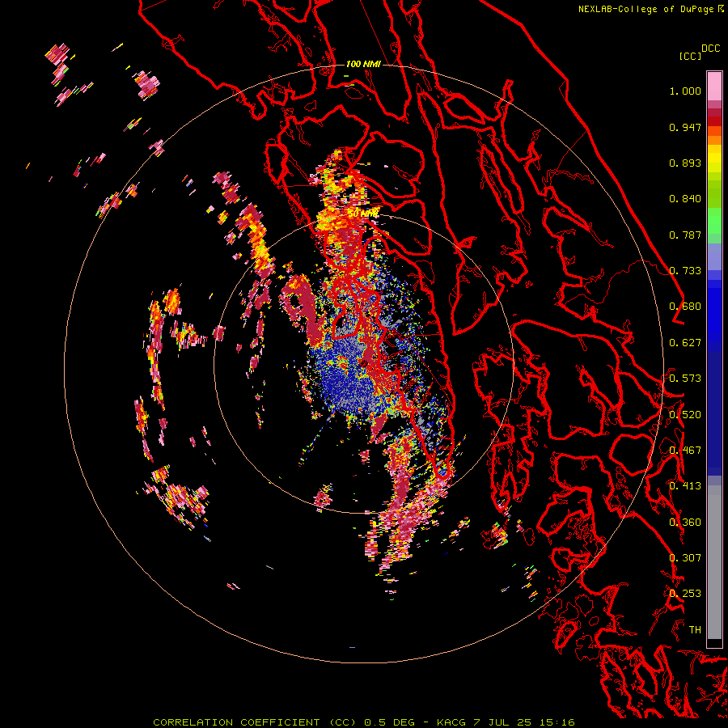This screenshot has width=728, height=728.
Task: Select the 0.627 scale value
Action: pos(685,343)
